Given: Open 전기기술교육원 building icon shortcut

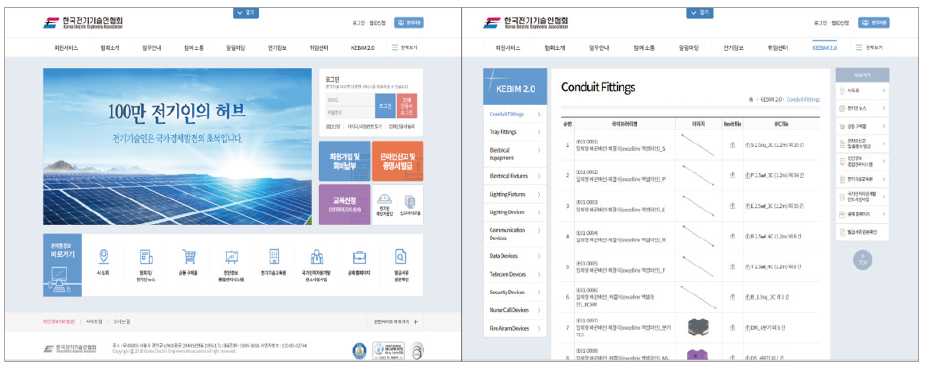Looking at the screenshot, I should 274,256.
